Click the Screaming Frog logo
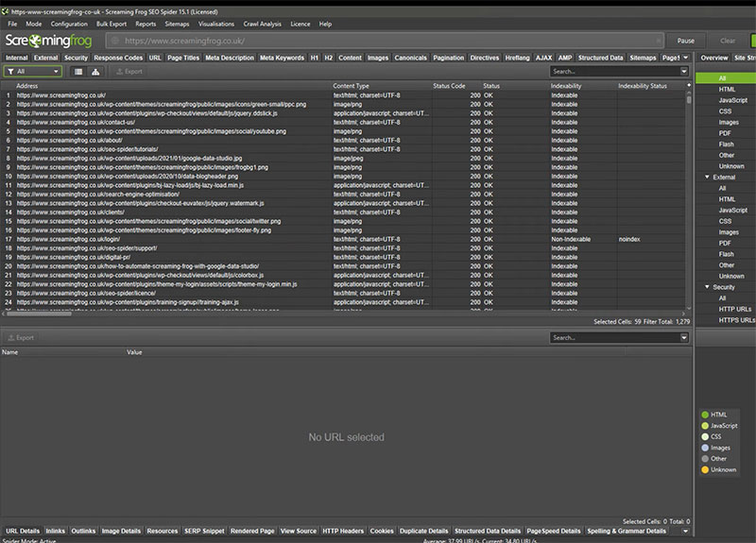 point(48,41)
